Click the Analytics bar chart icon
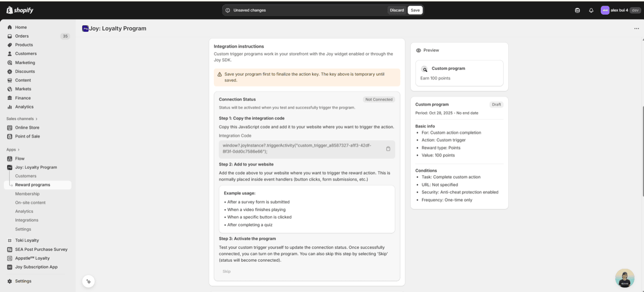644x292 pixels. coord(10,107)
